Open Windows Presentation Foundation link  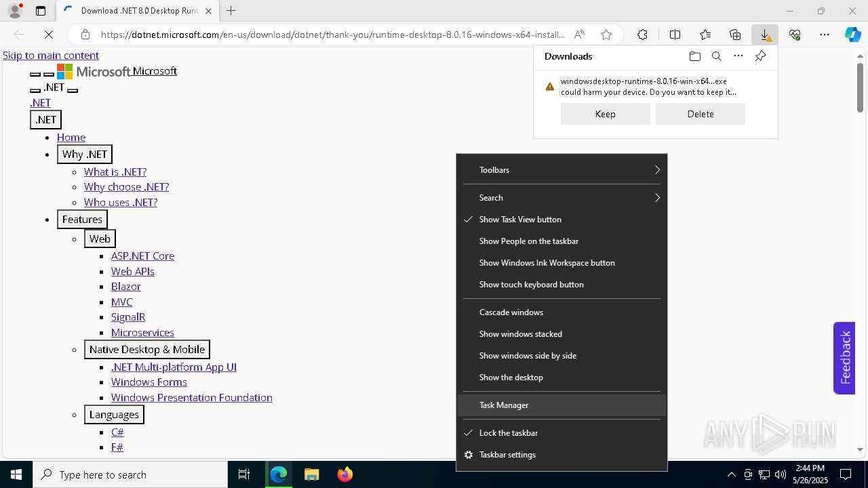[192, 398]
